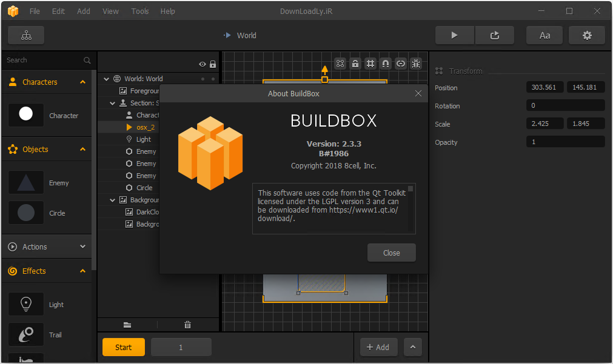613x364 pixels.
Task: Toggle the lock column header in outliner
Action: pos(213,64)
